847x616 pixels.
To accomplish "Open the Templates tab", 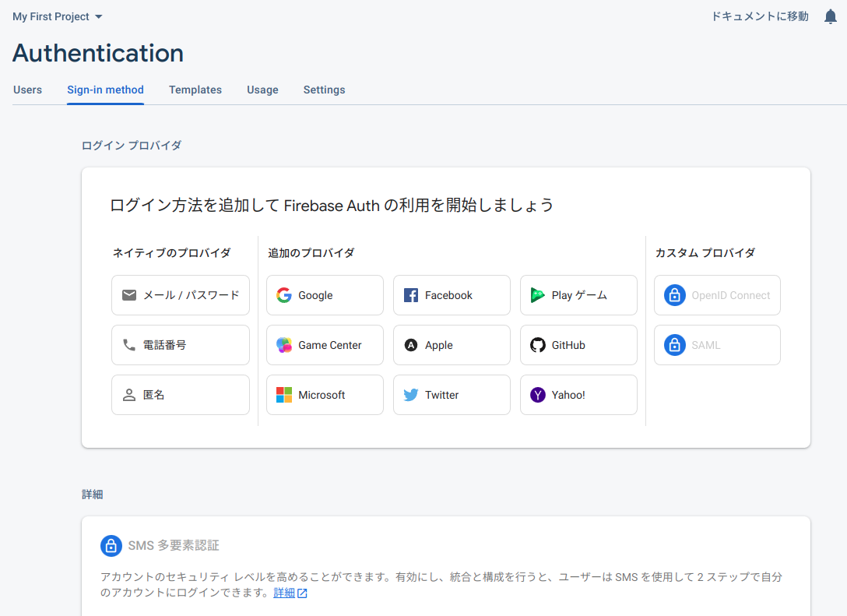I will (195, 90).
